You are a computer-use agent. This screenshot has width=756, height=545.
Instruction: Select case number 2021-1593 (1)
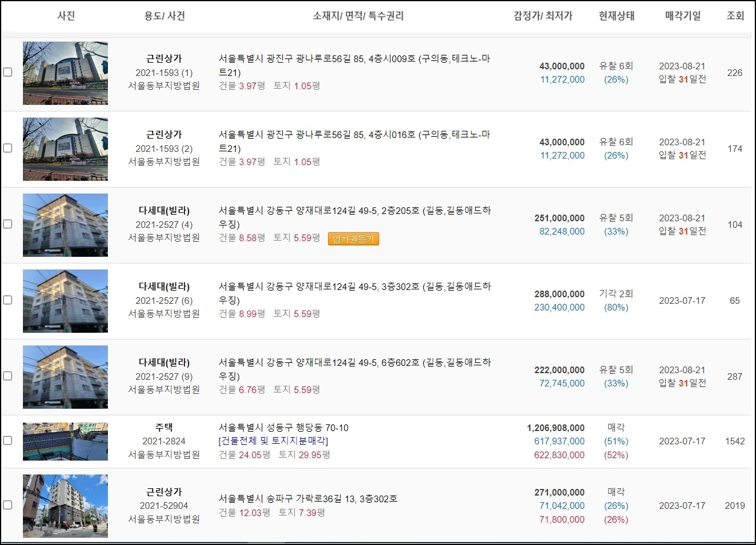coord(164,73)
